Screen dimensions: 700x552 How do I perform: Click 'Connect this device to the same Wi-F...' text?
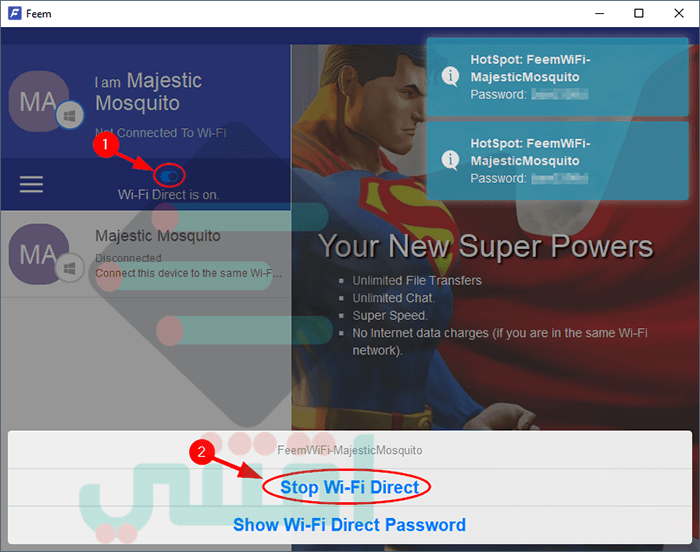188,273
